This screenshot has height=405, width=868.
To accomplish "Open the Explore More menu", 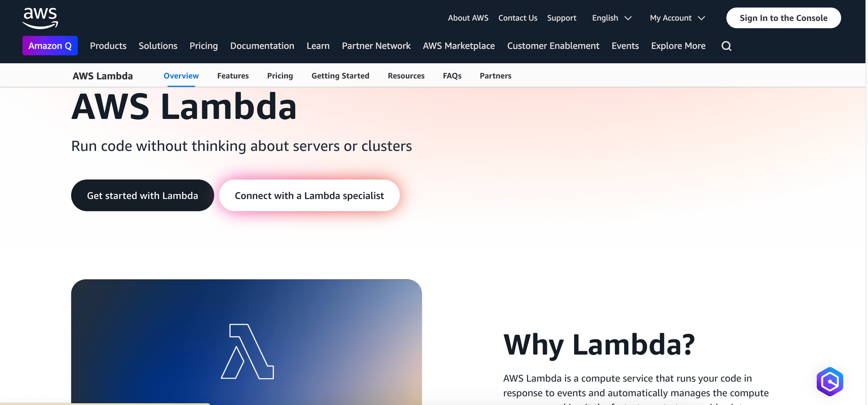I will [678, 46].
